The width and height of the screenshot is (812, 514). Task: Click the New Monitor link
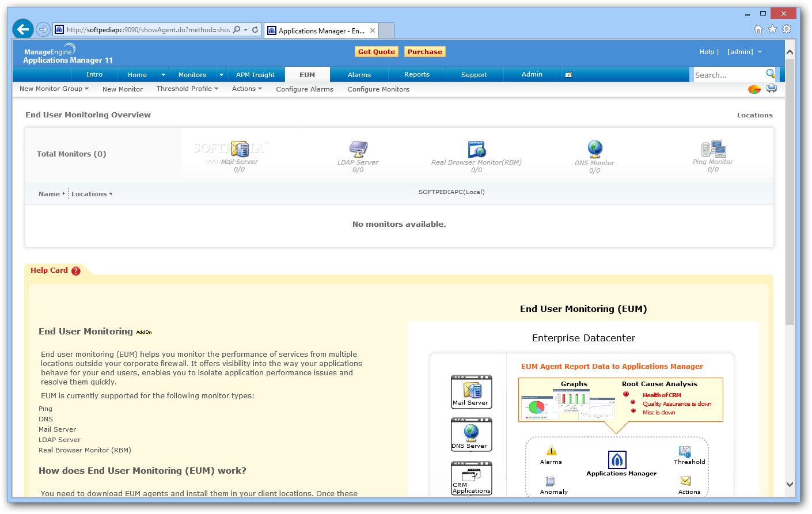click(x=123, y=89)
